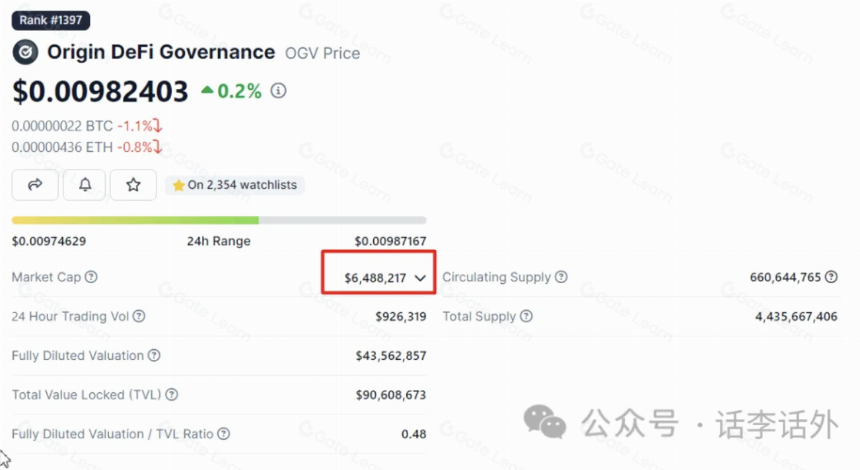The height and width of the screenshot is (470, 860).
Task: Select the $926,319 trading volume value
Action: (x=400, y=316)
